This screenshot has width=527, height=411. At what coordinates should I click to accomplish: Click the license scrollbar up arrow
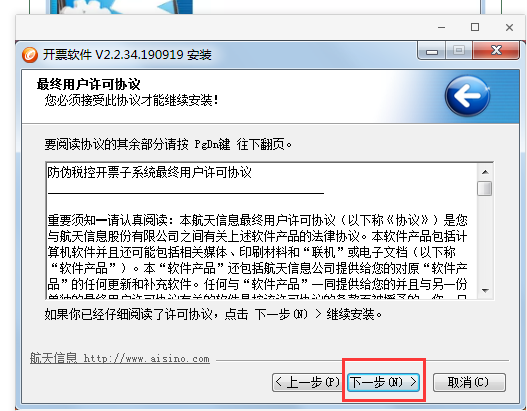point(485,172)
